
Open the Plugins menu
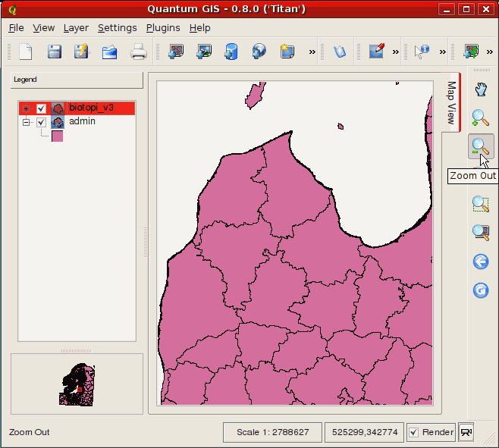click(x=163, y=28)
